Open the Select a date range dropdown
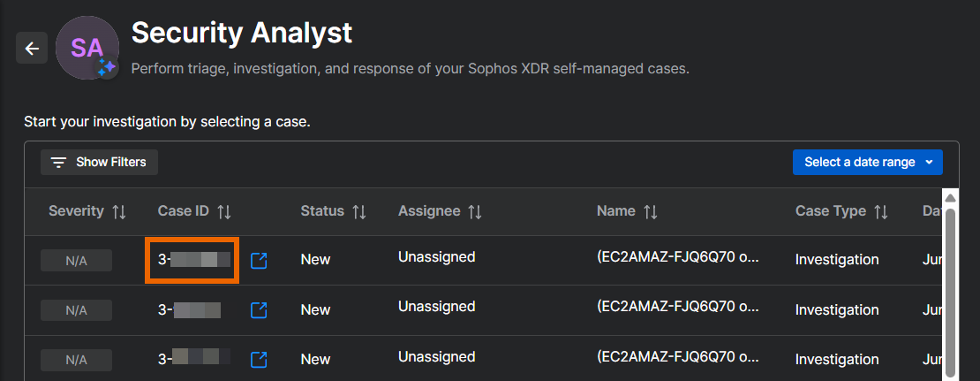Screen dimensions: 980x381 (868, 163)
